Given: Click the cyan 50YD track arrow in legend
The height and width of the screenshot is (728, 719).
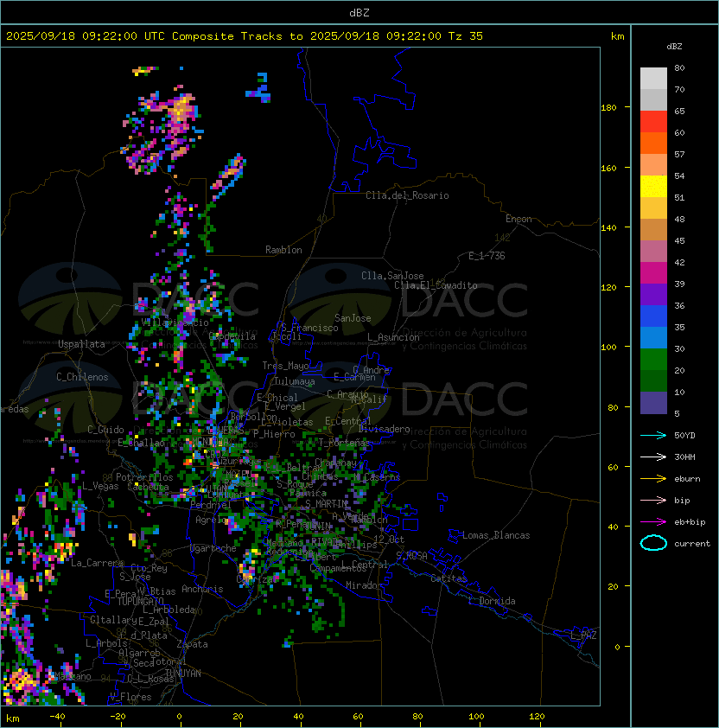Looking at the screenshot, I should [x=653, y=435].
